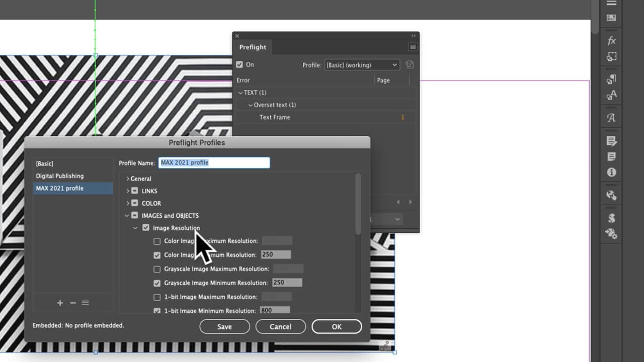Select MAX 2021 profile in profile list
The image size is (644, 362).
73,189
